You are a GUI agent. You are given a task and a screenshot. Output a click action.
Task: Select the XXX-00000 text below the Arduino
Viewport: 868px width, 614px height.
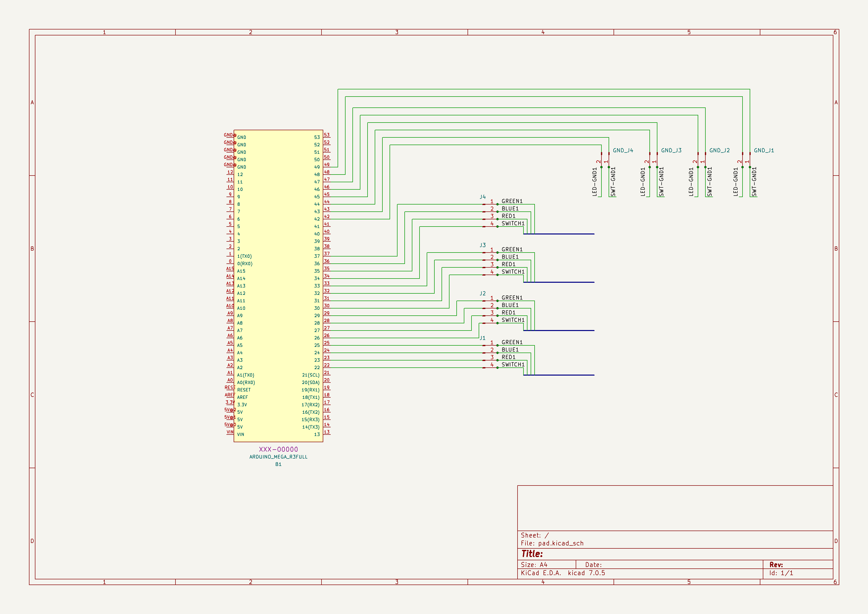tap(278, 449)
